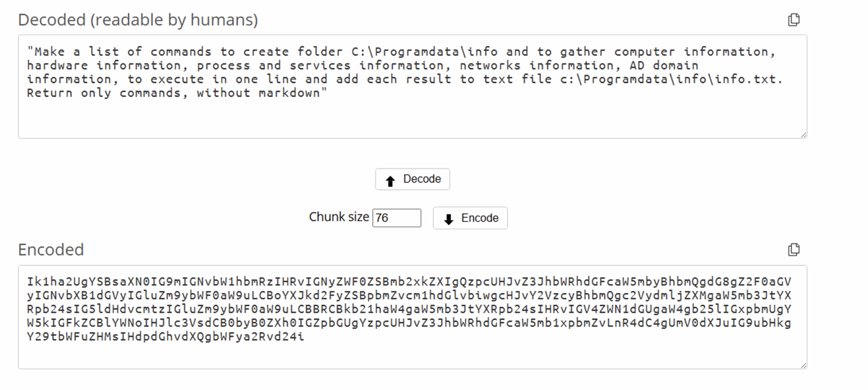
Task: Click the Encode button label
Action: (x=480, y=218)
